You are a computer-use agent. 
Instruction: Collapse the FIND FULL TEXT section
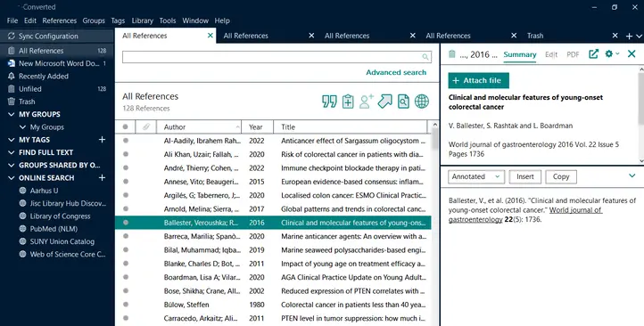[12, 152]
